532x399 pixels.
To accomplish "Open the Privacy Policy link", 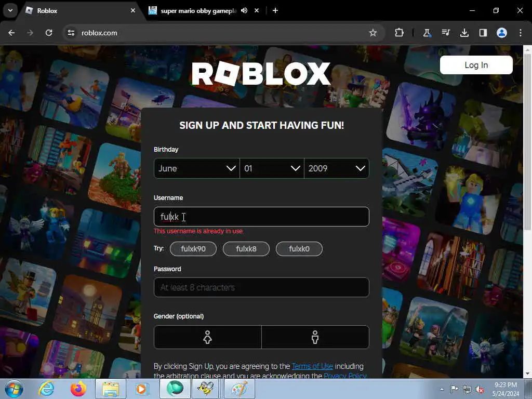I will click(345, 375).
